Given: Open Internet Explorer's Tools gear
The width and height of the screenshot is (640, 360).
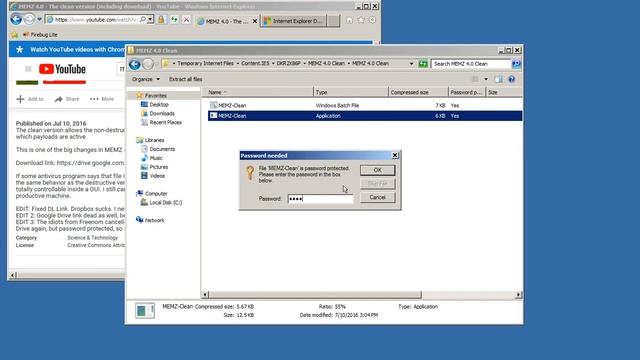Looking at the screenshot, I should tap(372, 20).
